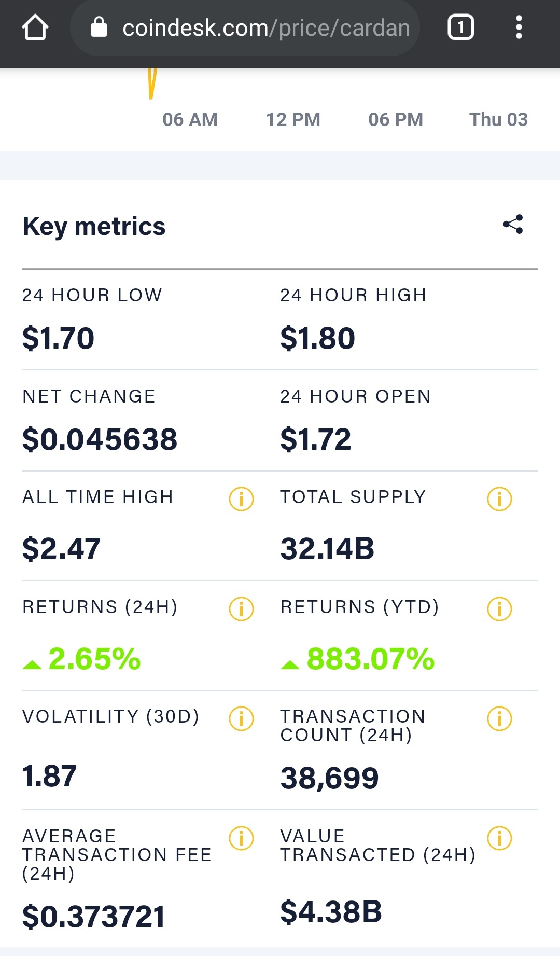Open the browser three-dot menu
This screenshot has width=560, height=956.
(x=519, y=27)
